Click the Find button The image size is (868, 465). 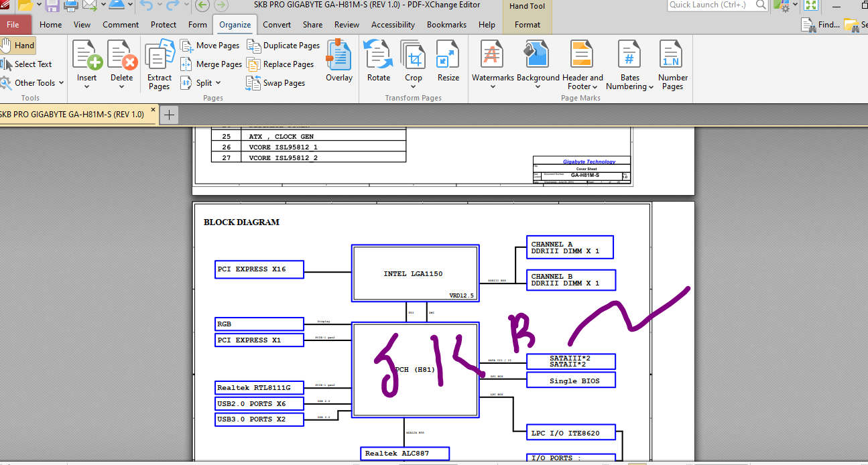tap(821, 25)
